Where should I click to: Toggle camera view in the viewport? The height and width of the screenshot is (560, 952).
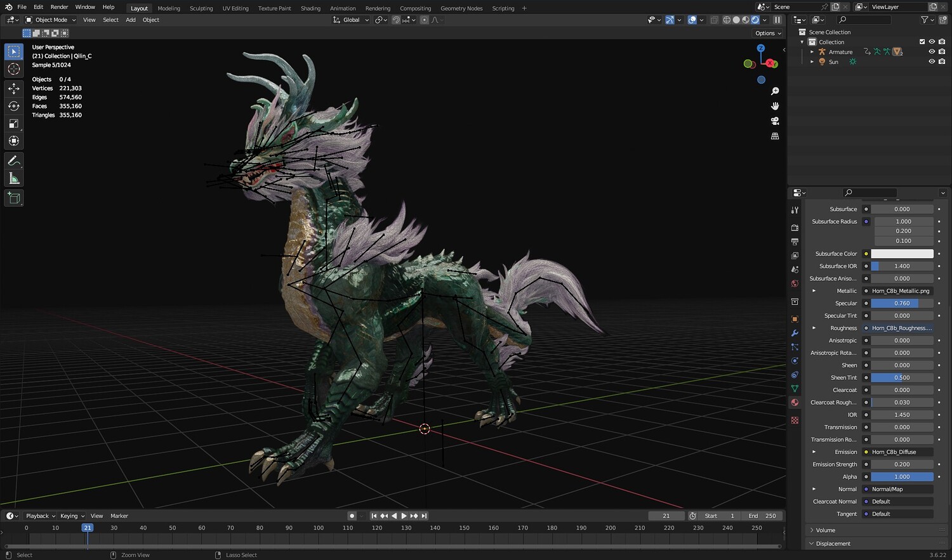click(775, 121)
